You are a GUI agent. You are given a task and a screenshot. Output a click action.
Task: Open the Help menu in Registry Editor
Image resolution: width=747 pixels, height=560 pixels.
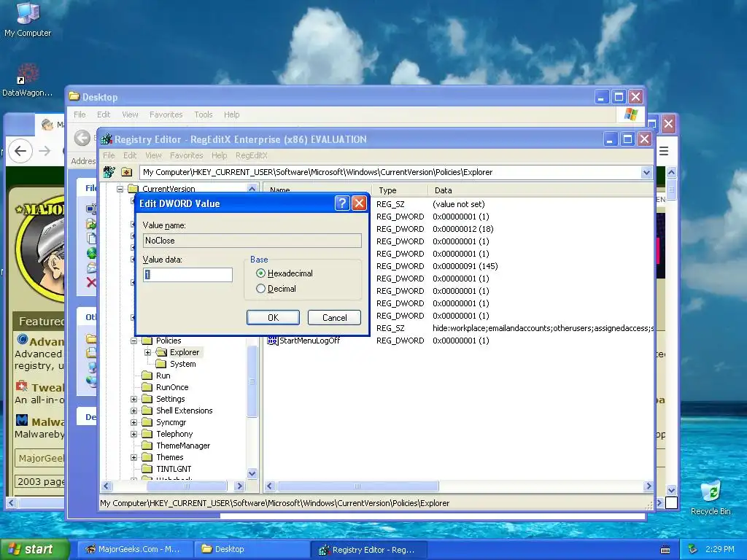coord(219,155)
